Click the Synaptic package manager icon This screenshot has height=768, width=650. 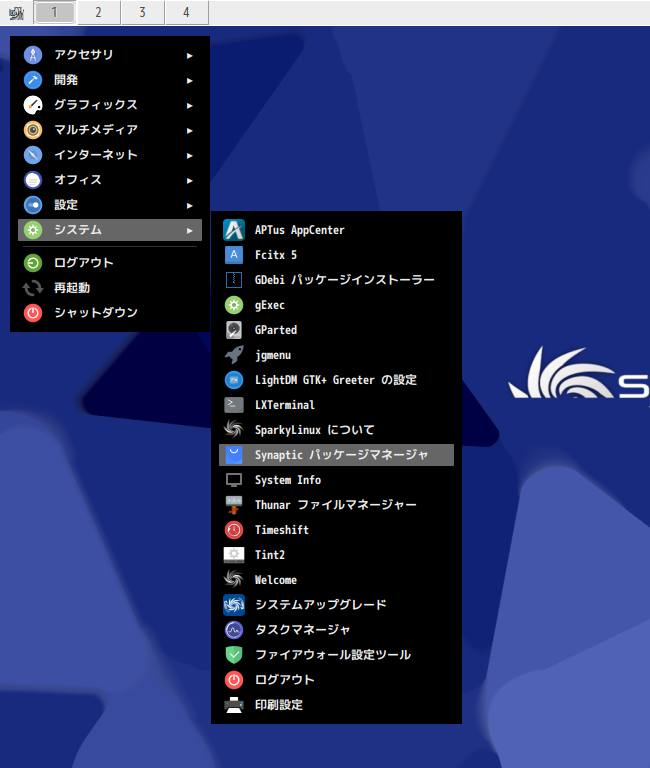point(234,455)
